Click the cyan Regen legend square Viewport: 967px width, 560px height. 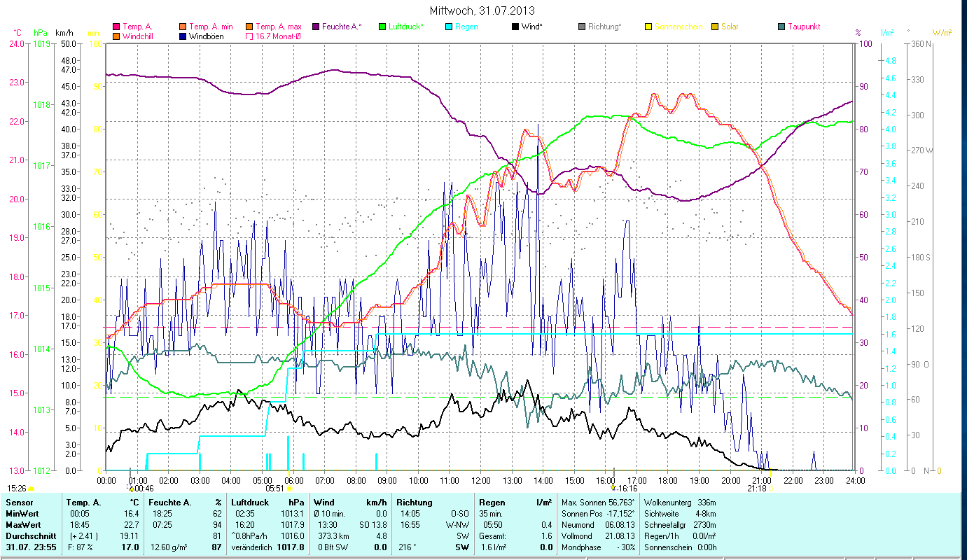(449, 27)
